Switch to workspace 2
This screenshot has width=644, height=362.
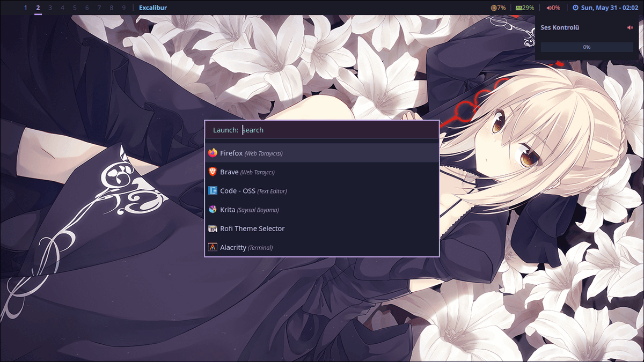(38, 8)
